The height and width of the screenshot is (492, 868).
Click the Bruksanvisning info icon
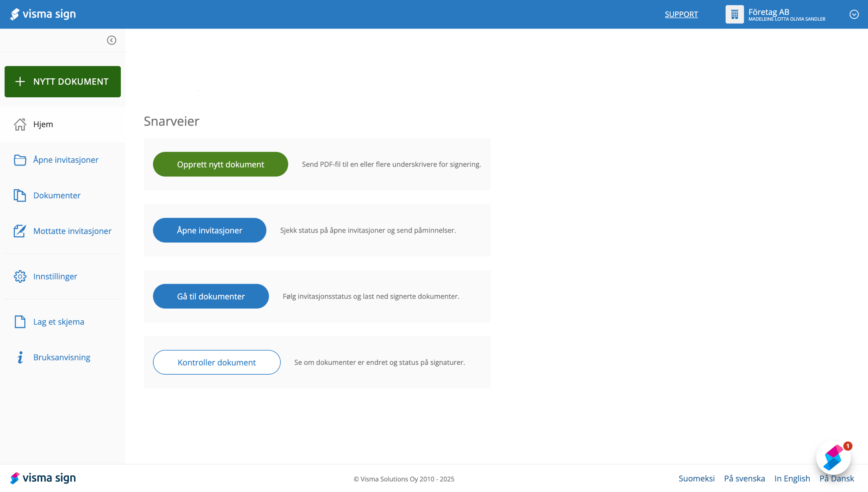(x=20, y=357)
